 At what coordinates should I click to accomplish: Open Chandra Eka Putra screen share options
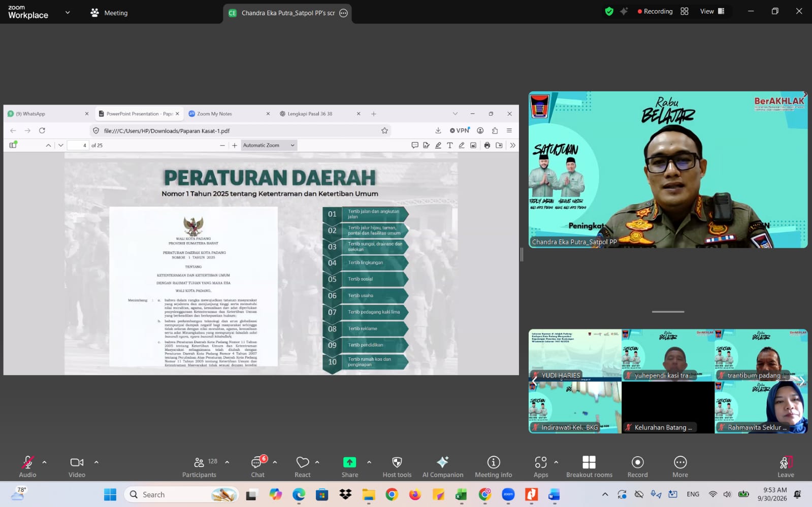pyautogui.click(x=343, y=13)
